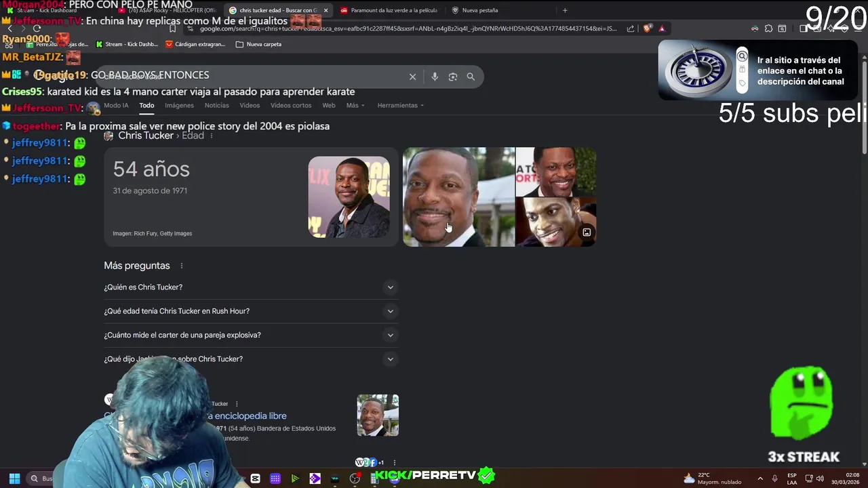Open the Windows Start menu

(x=14, y=479)
